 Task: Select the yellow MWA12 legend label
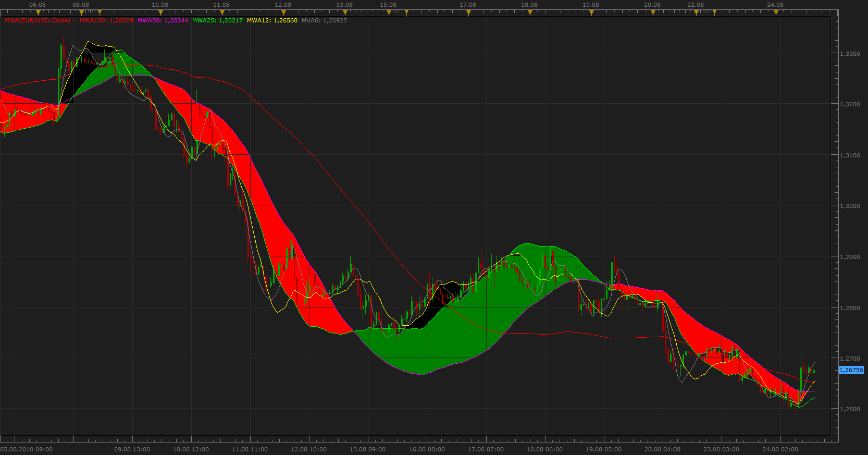pyautogui.click(x=272, y=21)
